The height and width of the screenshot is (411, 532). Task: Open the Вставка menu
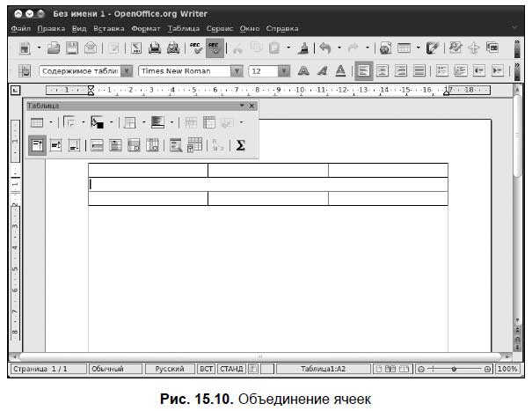point(109,28)
